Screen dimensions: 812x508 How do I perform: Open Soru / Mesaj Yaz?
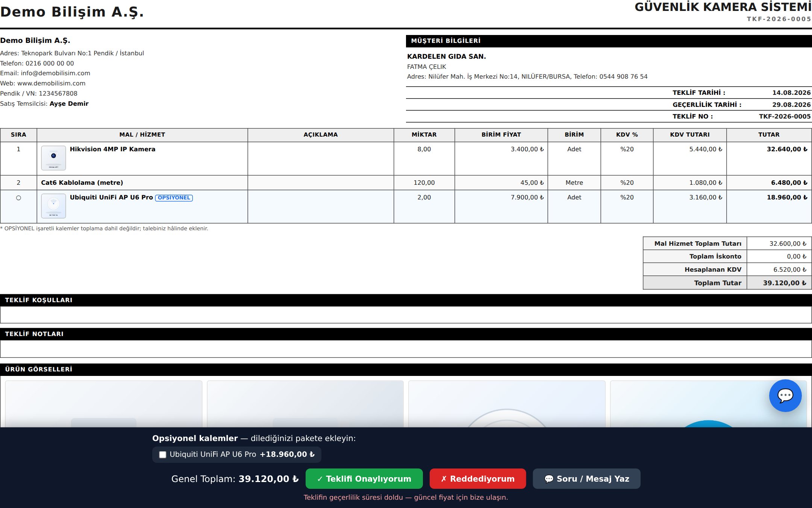click(586, 479)
